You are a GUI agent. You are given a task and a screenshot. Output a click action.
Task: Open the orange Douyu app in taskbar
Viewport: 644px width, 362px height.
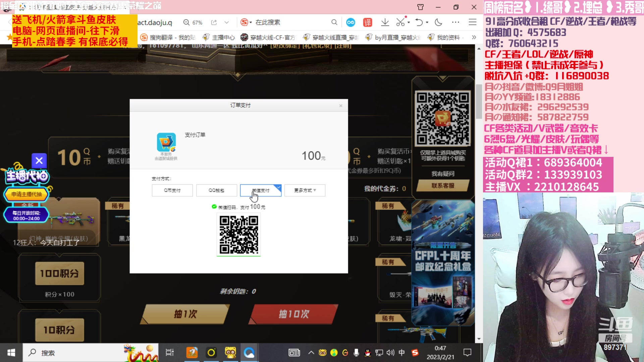click(x=192, y=353)
